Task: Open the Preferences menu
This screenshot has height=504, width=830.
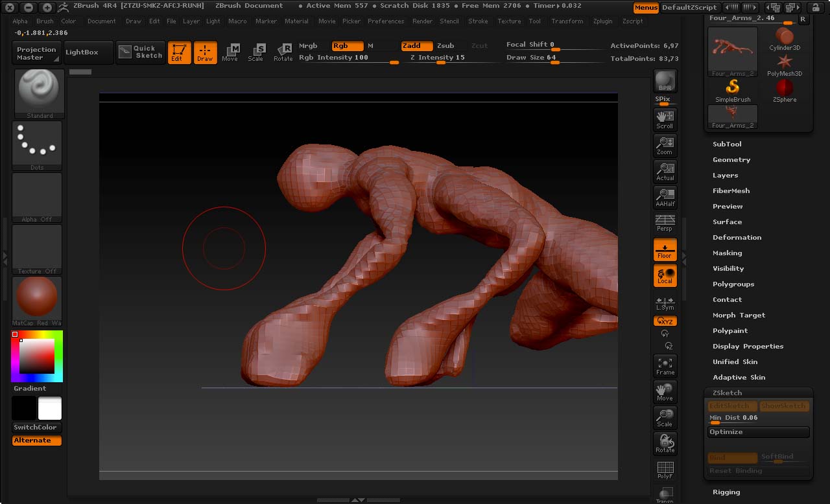Action: coord(386,21)
